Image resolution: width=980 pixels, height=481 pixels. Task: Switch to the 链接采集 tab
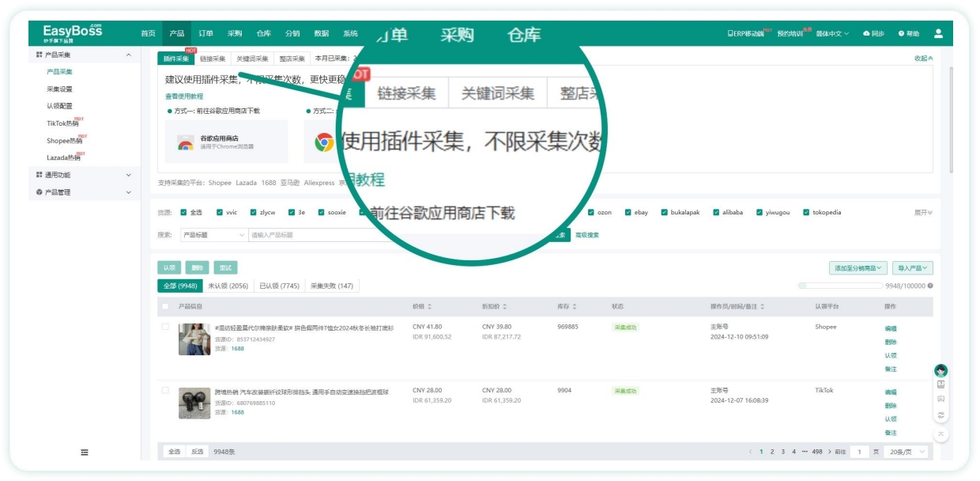(213, 59)
